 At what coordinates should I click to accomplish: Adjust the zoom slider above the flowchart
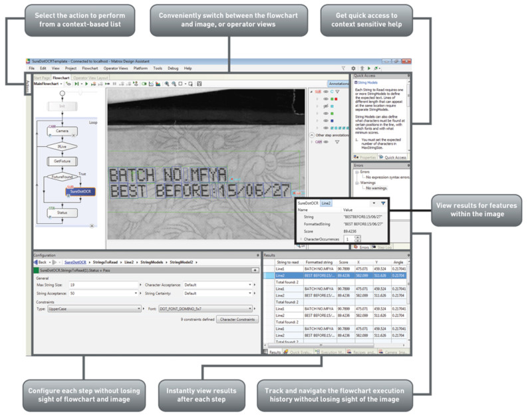click(80, 92)
